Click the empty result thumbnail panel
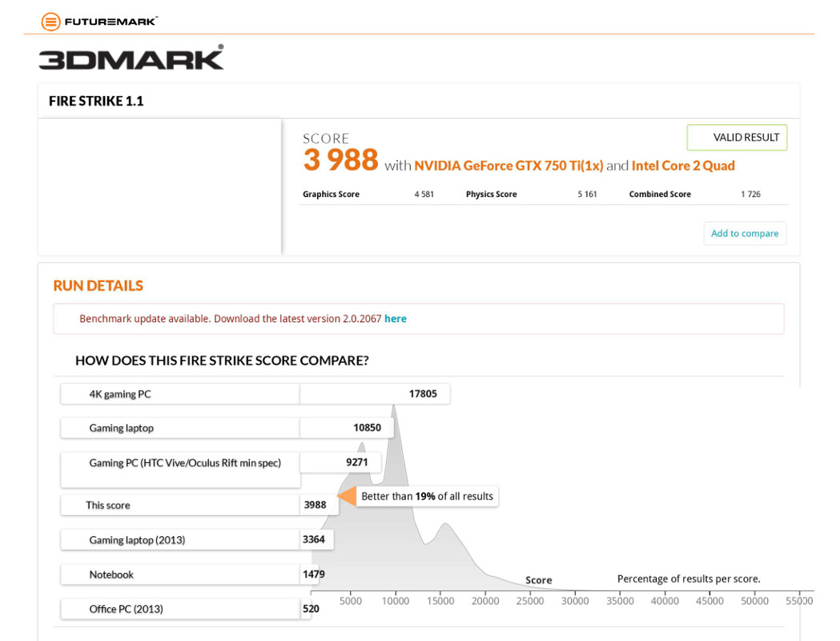 pyautogui.click(x=159, y=187)
